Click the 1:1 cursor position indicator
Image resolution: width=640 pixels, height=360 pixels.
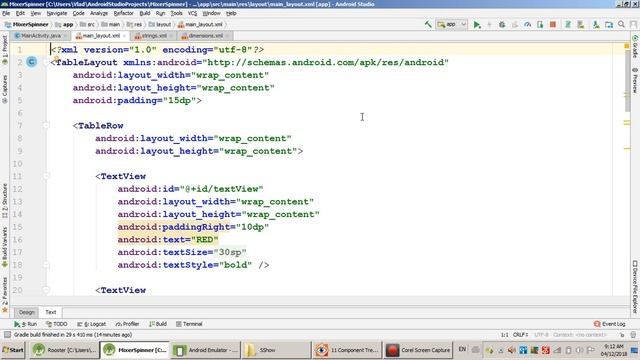pyautogui.click(x=505, y=335)
